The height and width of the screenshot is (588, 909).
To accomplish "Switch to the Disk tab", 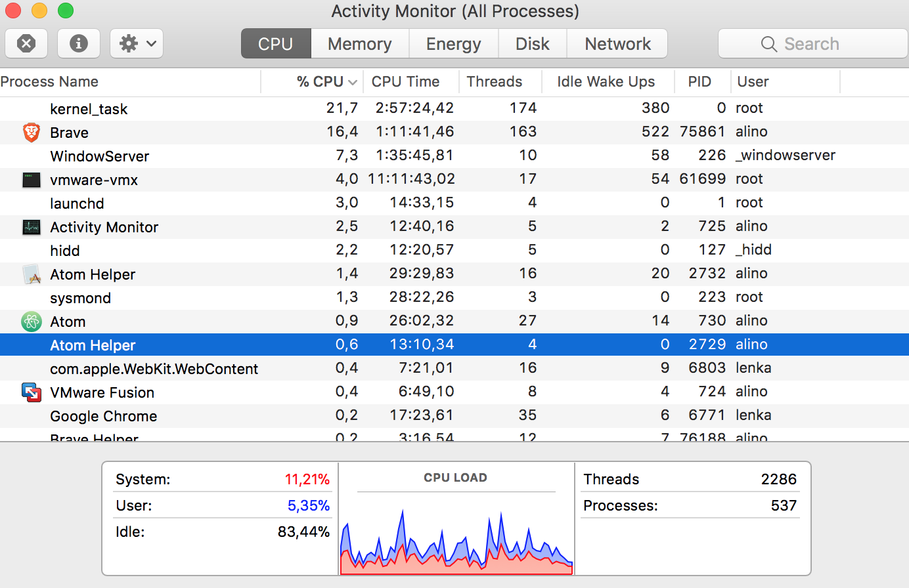I will 533,44.
